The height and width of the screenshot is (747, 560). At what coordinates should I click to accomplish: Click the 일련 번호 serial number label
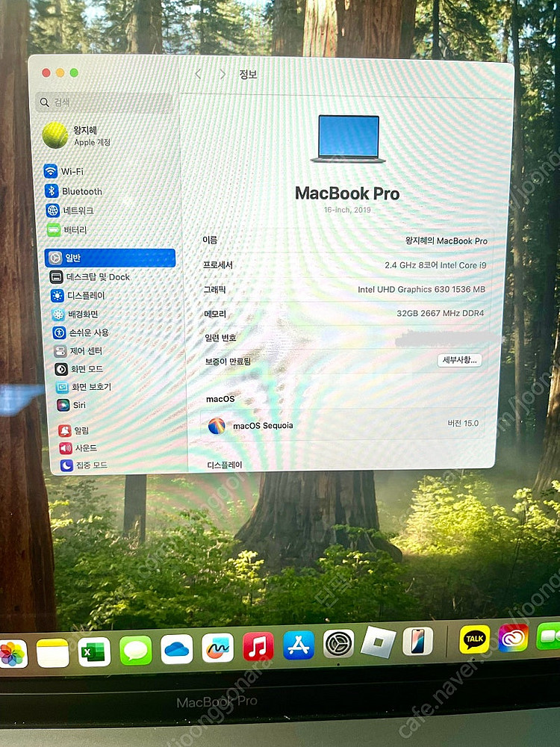(x=220, y=338)
